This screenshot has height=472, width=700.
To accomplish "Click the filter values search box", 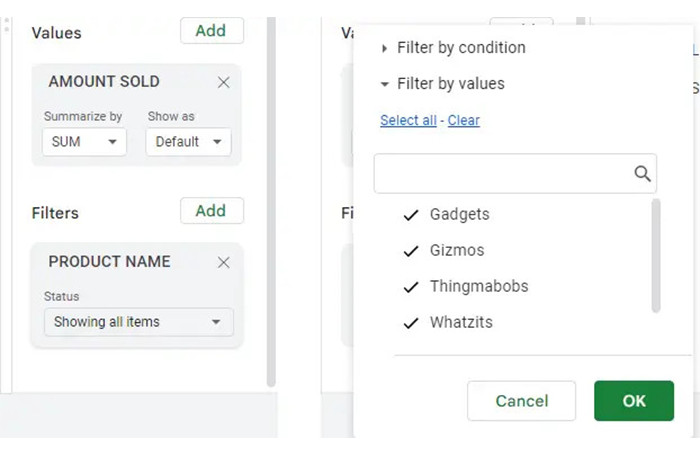I will click(x=503, y=174).
